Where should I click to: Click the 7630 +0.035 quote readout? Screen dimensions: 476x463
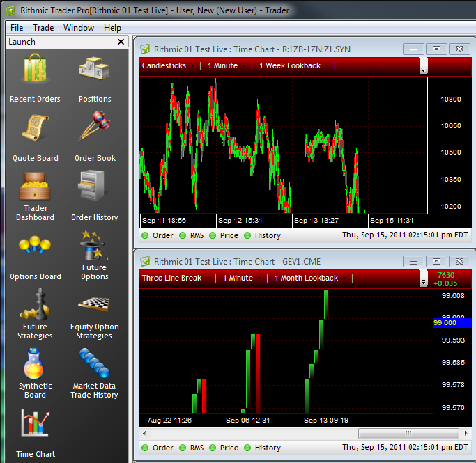pos(445,279)
